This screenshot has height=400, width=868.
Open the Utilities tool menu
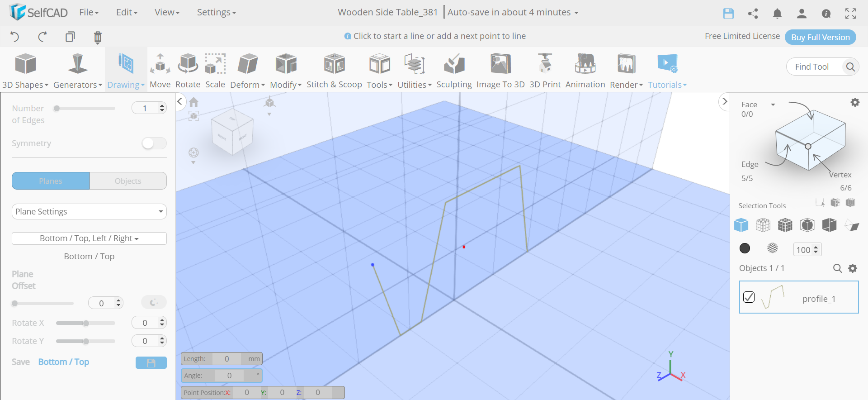tap(415, 71)
